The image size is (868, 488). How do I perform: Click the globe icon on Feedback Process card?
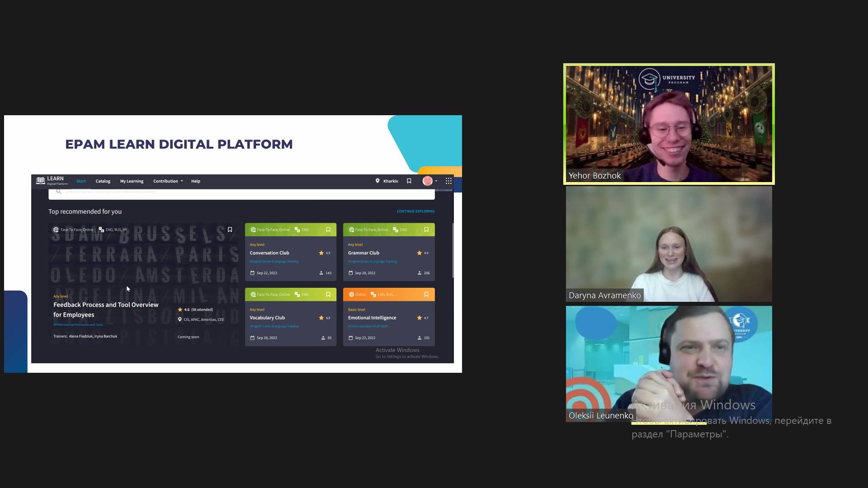click(56, 230)
